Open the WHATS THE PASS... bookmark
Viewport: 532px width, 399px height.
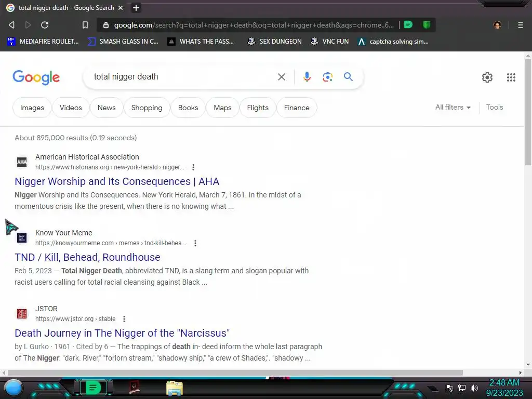[201, 42]
